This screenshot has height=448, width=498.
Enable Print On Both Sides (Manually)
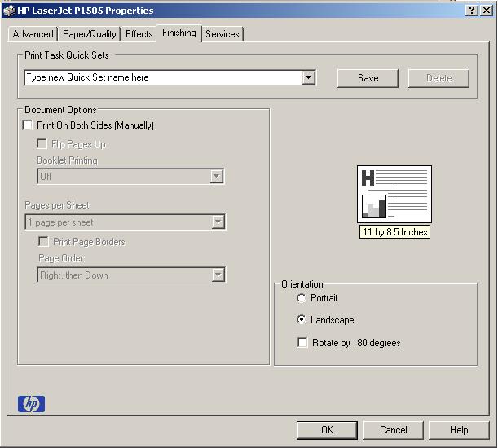(x=28, y=125)
